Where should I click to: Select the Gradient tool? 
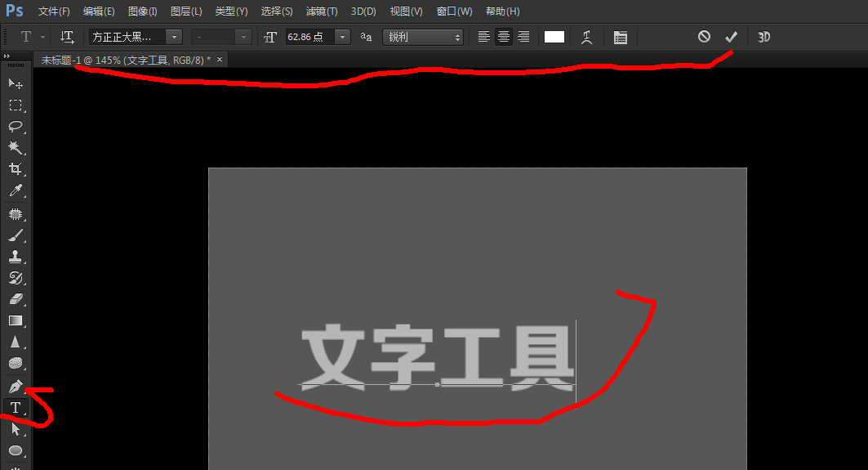(16, 321)
